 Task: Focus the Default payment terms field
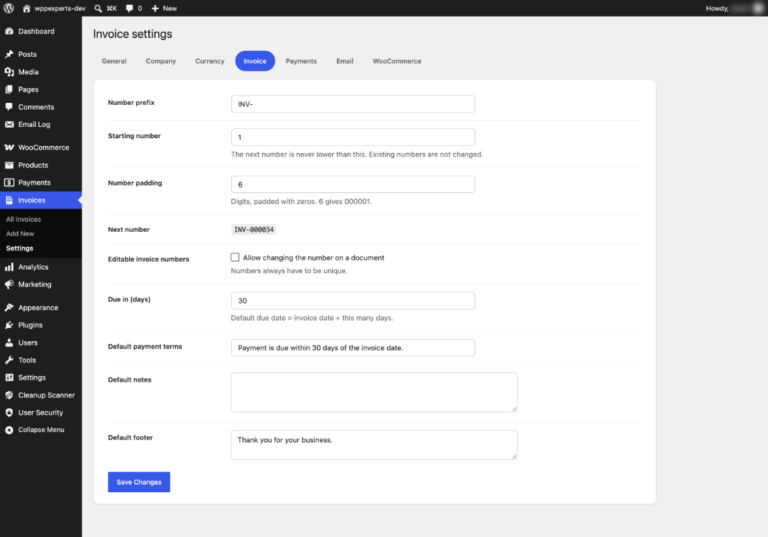click(353, 348)
